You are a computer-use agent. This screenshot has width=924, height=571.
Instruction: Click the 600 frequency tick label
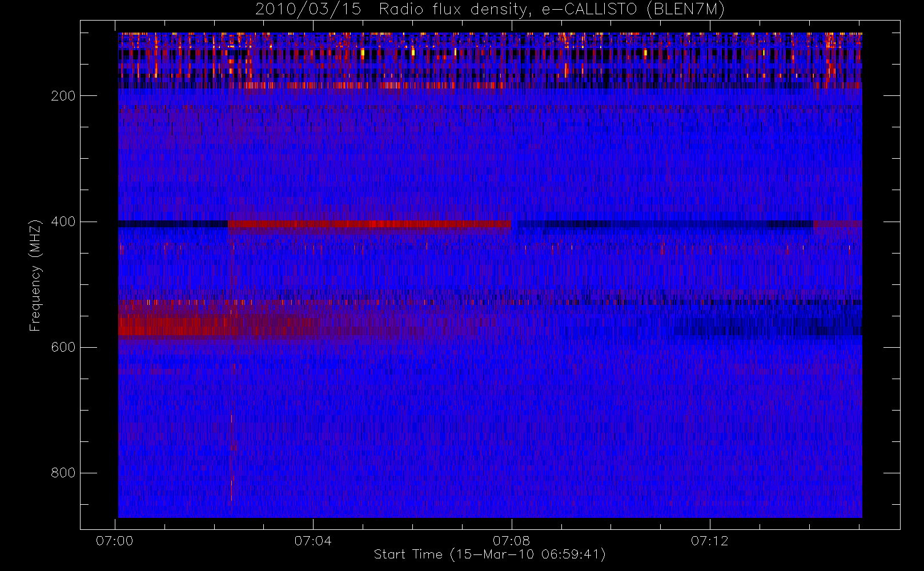[63, 347]
